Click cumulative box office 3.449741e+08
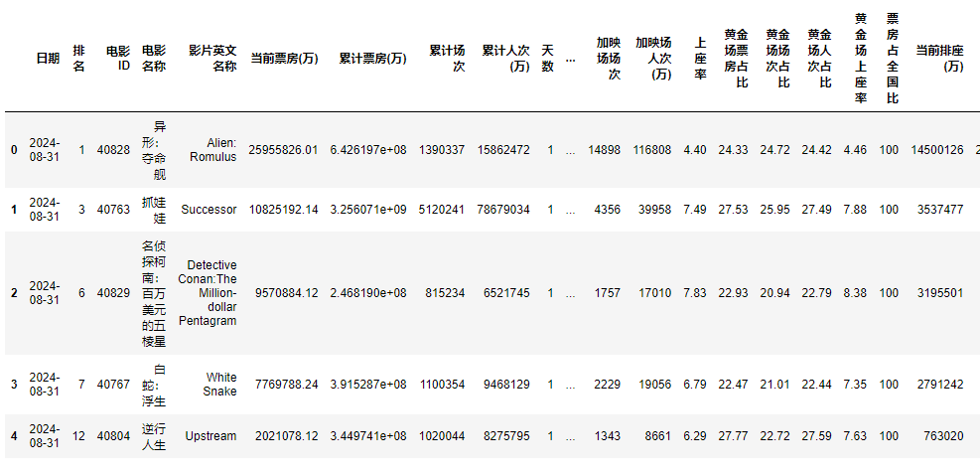The width and height of the screenshot is (980, 474). pyautogui.click(x=368, y=436)
